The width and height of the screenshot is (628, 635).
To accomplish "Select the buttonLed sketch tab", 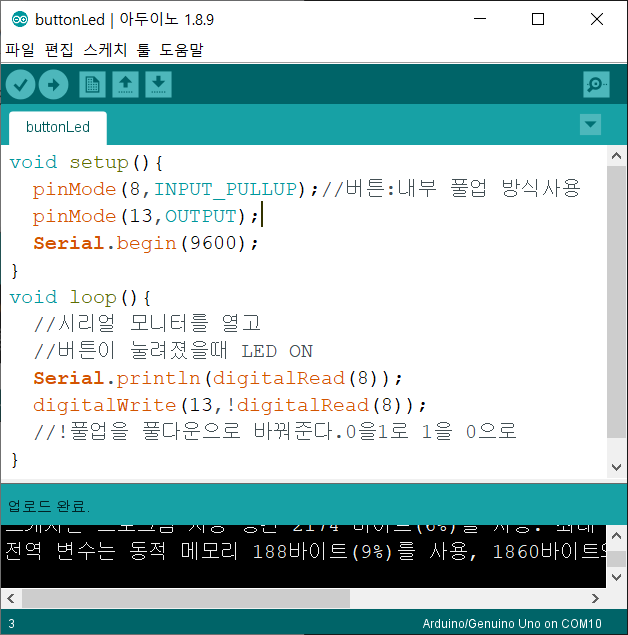I will coord(58,127).
